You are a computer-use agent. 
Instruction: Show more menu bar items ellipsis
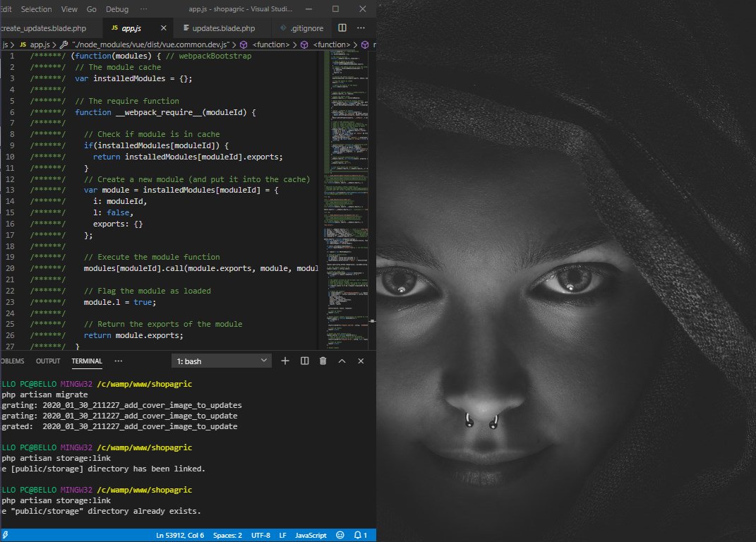coord(144,9)
